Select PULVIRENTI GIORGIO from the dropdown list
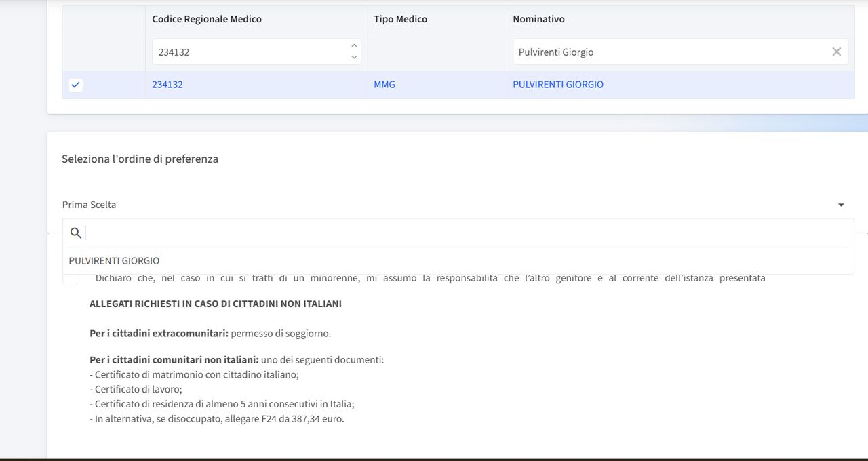Image resolution: width=868 pixels, height=461 pixels. (x=114, y=261)
